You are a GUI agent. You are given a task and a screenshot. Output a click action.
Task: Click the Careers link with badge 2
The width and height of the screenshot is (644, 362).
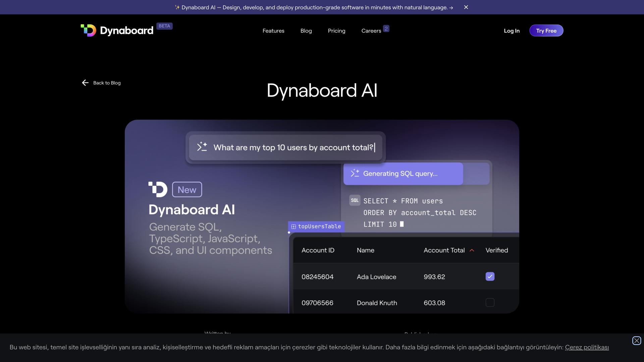pyautogui.click(x=371, y=31)
